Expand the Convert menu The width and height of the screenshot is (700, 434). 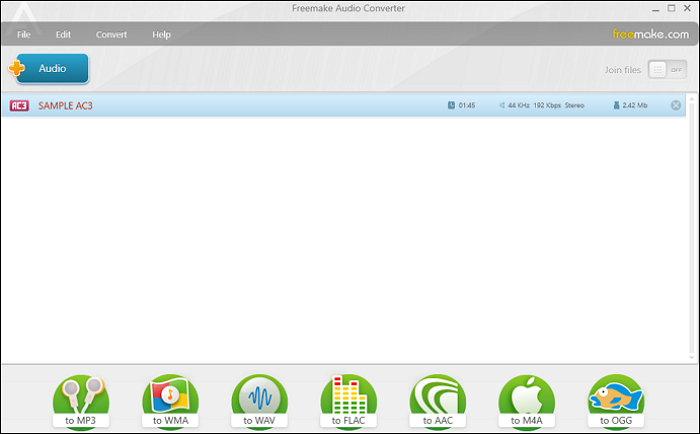coord(111,34)
